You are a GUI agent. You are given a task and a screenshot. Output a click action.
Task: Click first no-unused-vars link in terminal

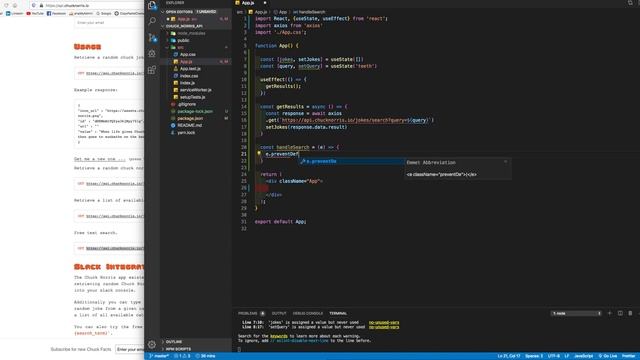tap(384, 322)
